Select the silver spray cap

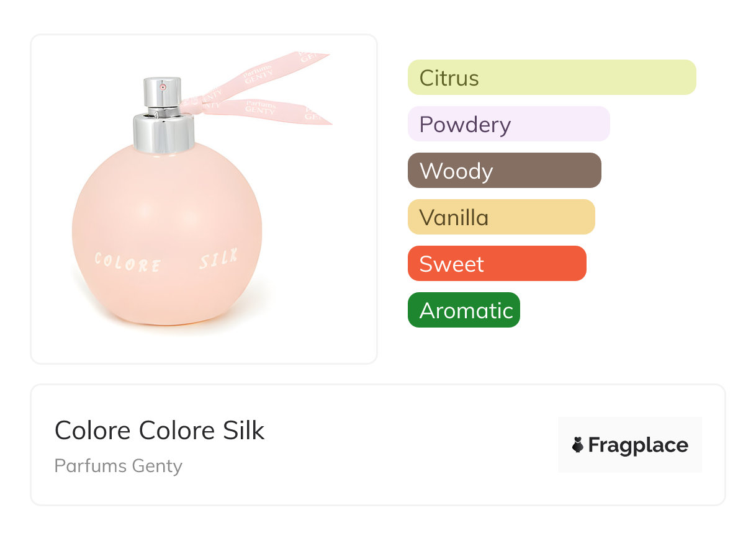163,96
